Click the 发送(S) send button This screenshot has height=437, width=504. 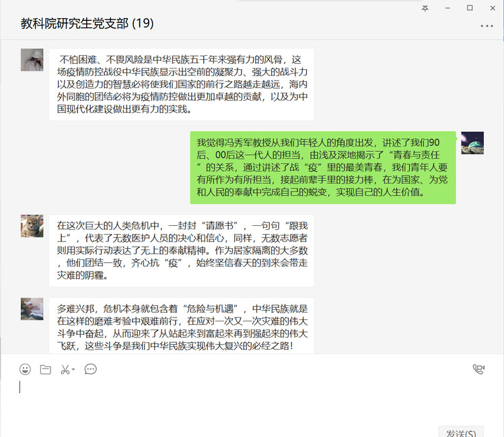click(461, 432)
